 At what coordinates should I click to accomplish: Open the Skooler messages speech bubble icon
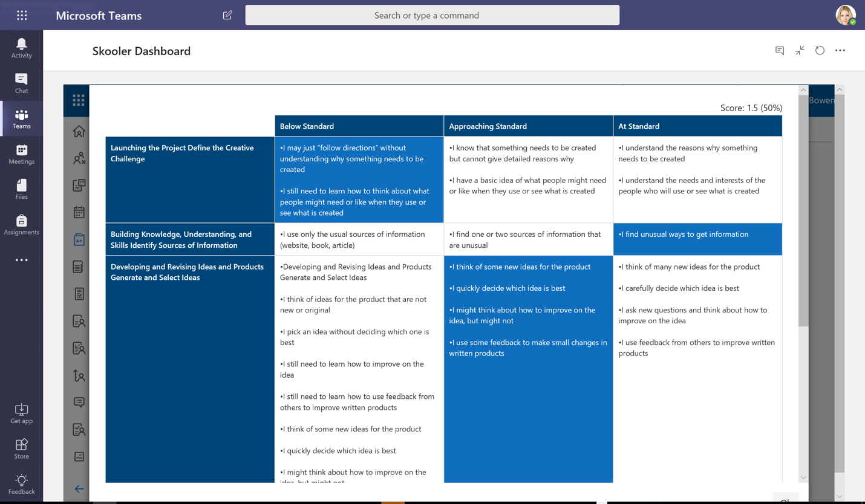tap(79, 402)
